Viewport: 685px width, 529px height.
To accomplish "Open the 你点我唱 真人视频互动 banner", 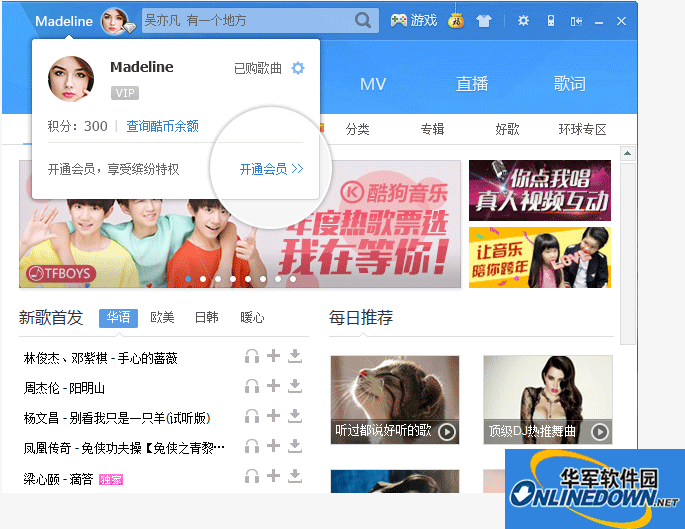I will [x=540, y=190].
